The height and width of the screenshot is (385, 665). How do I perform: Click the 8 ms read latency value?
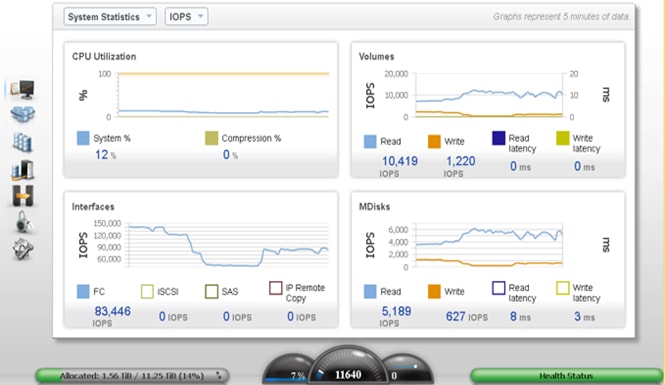pyautogui.click(x=520, y=317)
